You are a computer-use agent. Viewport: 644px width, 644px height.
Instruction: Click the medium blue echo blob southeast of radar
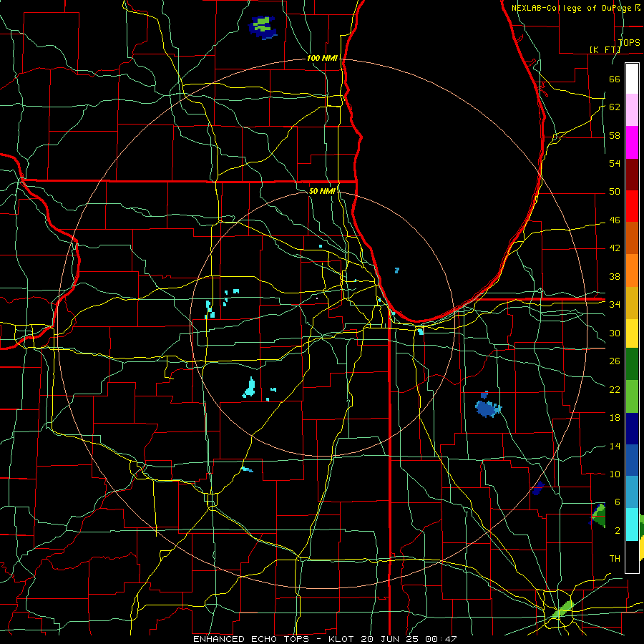tap(488, 408)
